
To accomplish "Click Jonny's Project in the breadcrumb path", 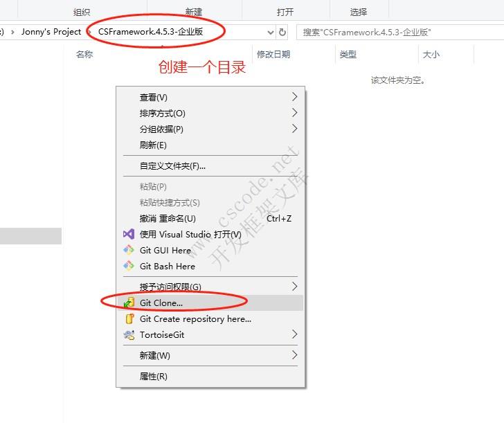I will (51, 32).
